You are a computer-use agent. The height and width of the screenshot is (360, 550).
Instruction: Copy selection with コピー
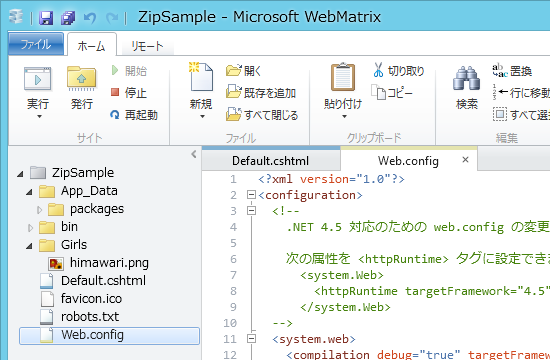392,93
